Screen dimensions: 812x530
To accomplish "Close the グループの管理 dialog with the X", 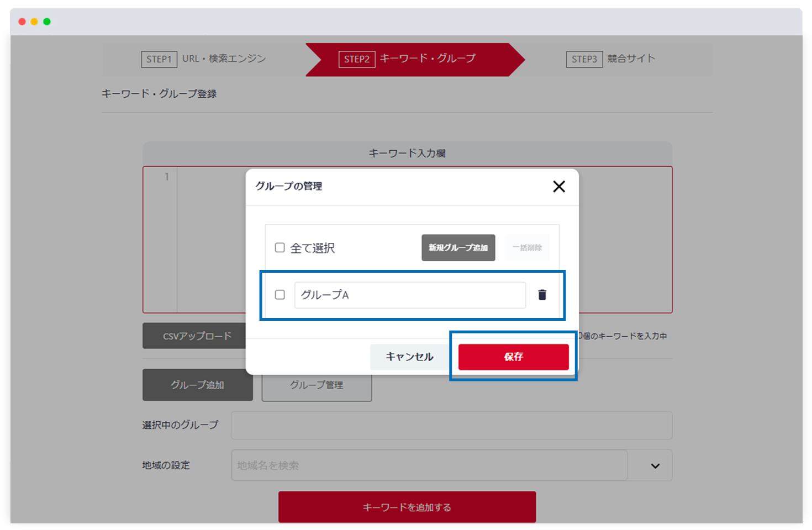I will (559, 187).
